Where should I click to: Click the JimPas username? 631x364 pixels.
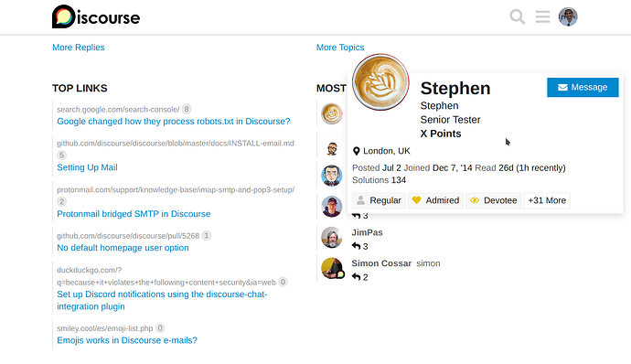367,232
